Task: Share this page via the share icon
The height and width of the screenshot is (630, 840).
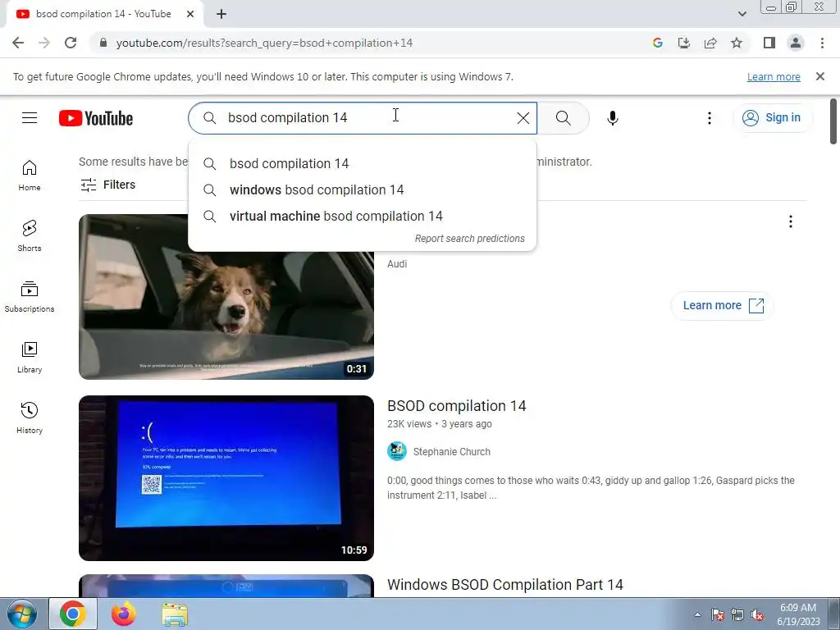Action: [710, 43]
